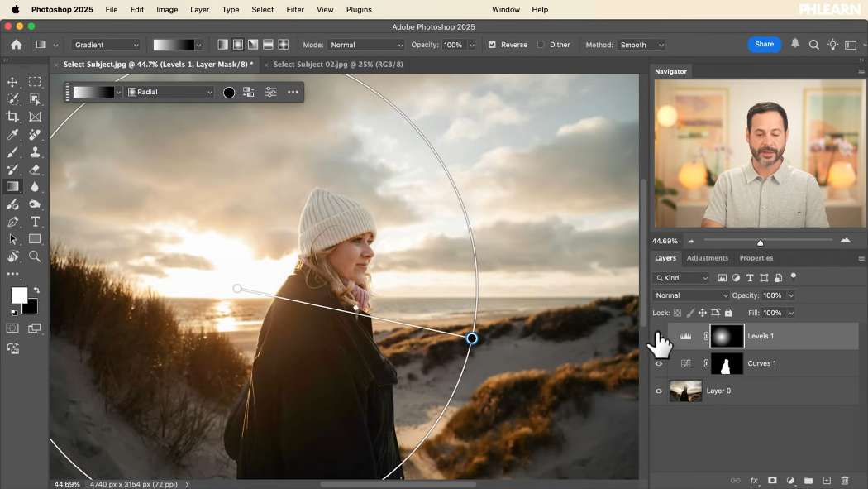Toggle pixel layer filter icon
868x489 pixels.
722,278
